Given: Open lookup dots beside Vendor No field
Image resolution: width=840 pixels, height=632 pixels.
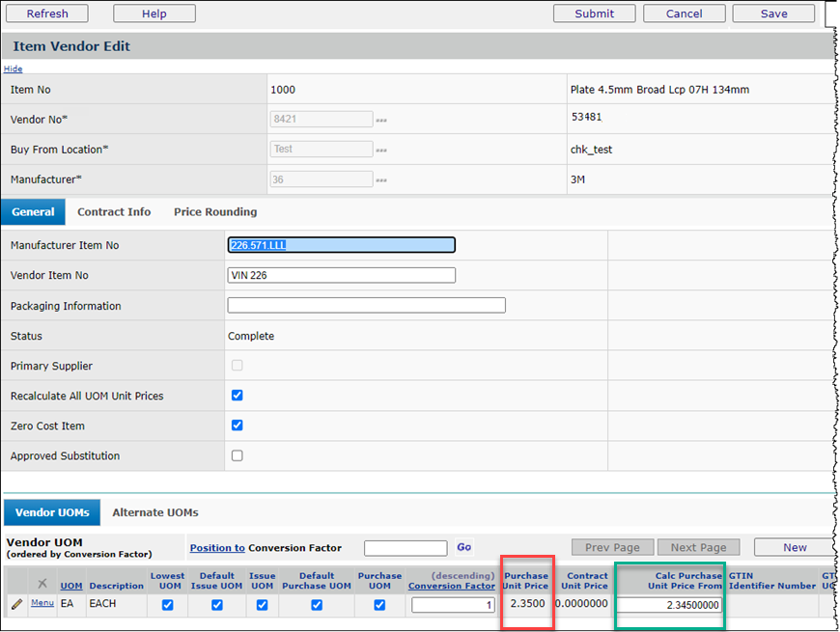Looking at the screenshot, I should pyautogui.click(x=381, y=121).
